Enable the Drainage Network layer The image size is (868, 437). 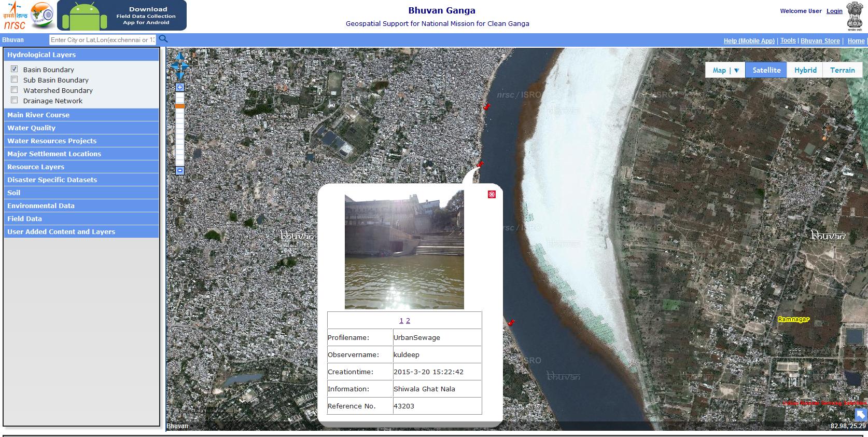pyautogui.click(x=15, y=100)
